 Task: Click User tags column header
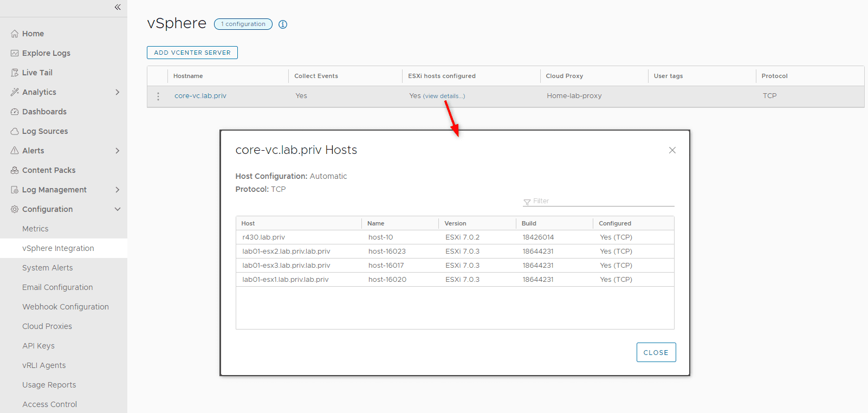tap(668, 76)
